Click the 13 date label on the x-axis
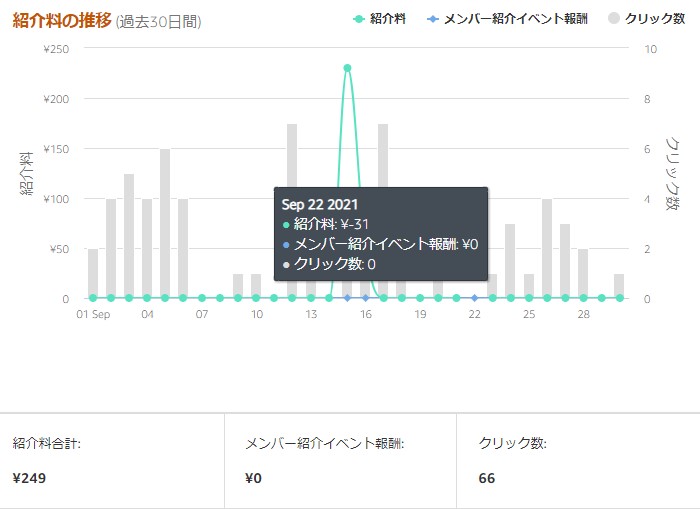 (311, 314)
